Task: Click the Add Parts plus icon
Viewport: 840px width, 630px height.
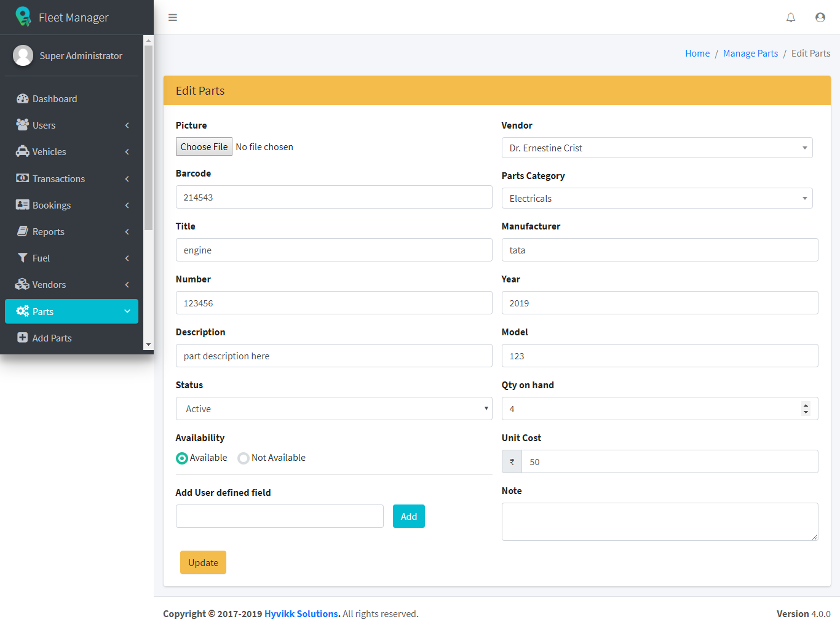Action: (23, 337)
